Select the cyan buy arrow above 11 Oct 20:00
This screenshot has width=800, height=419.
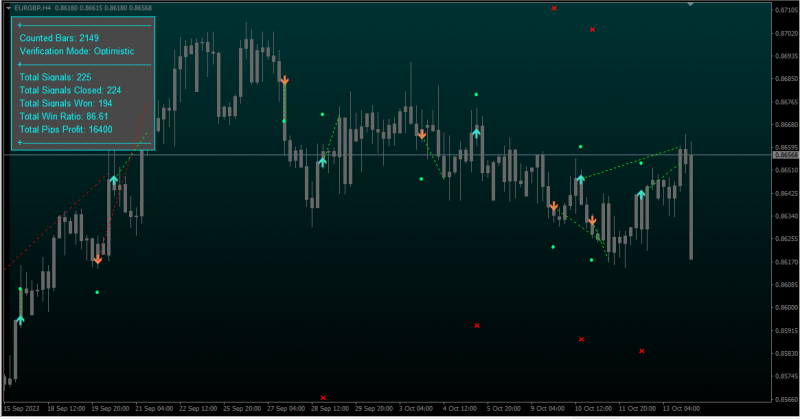[641, 194]
